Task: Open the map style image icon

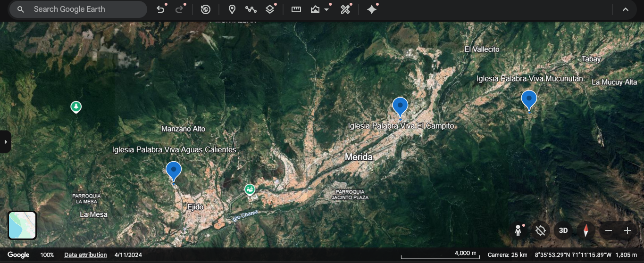Action: pos(315,9)
